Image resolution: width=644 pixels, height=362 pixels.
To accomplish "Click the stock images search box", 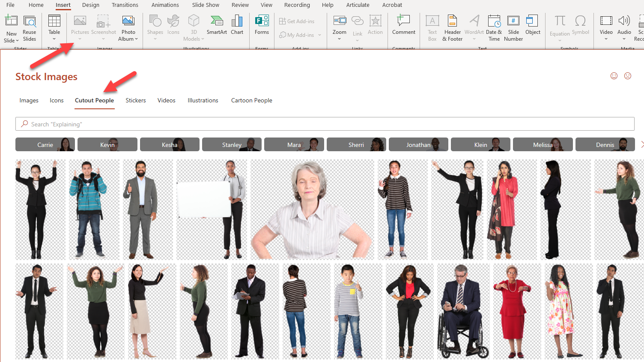I will point(325,124).
